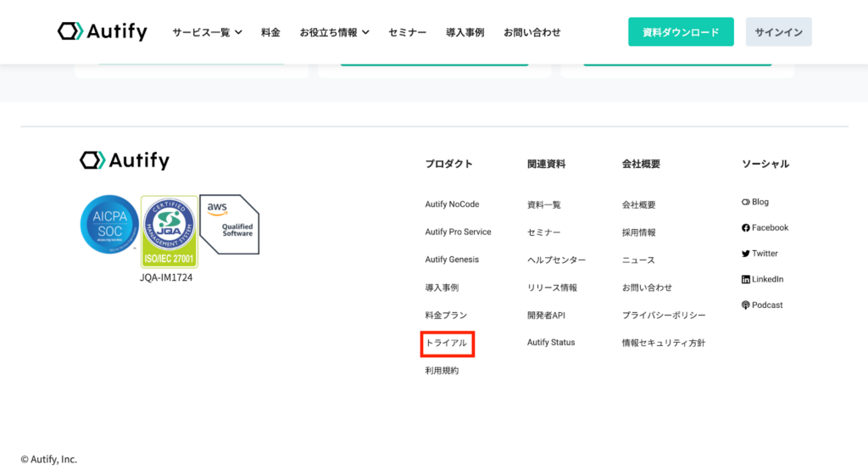868x475 pixels.
Task: Expand the お役立ち情報 dropdown menu
Action: [x=334, y=32]
